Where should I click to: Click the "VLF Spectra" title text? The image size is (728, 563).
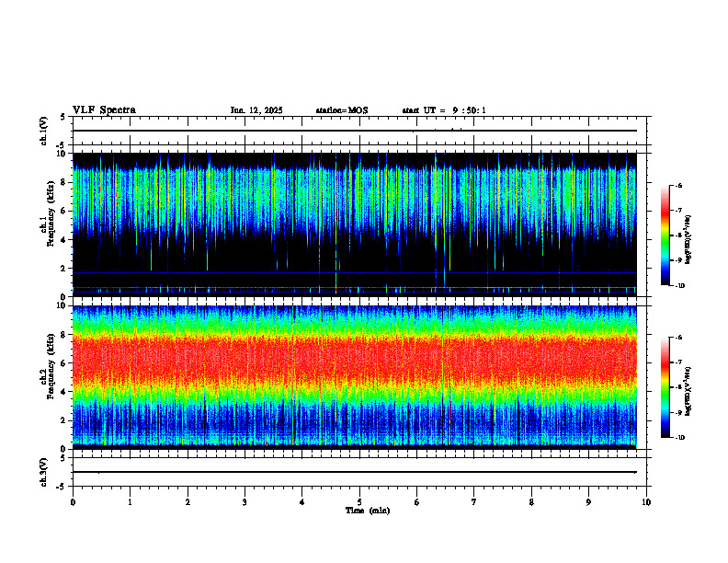104,110
